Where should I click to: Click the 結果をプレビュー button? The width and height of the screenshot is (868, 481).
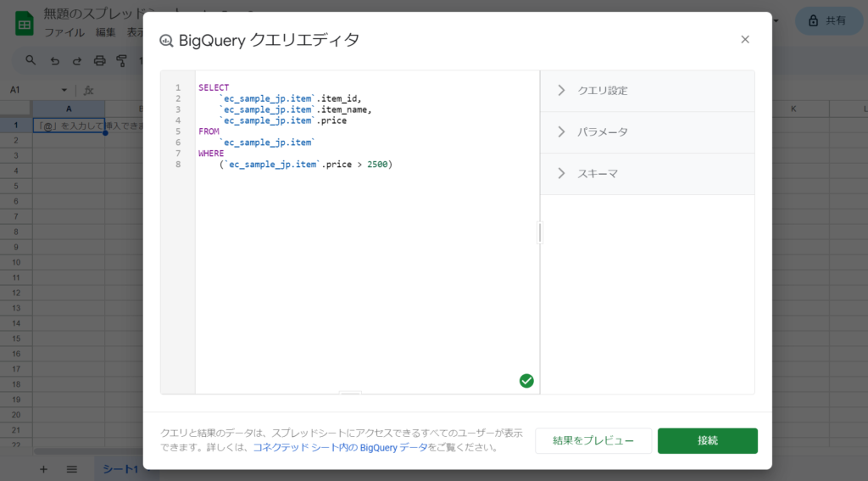coord(593,440)
